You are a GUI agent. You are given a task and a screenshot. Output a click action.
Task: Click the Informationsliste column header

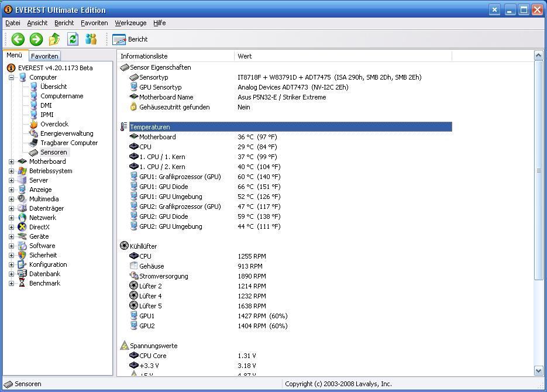(176, 56)
